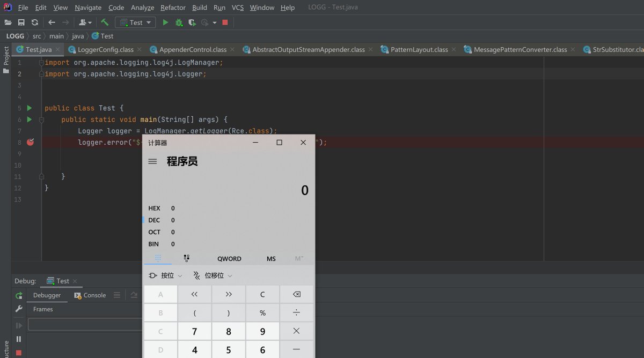
Task: Start debugging with the green bug icon
Action: pyautogui.click(x=179, y=23)
